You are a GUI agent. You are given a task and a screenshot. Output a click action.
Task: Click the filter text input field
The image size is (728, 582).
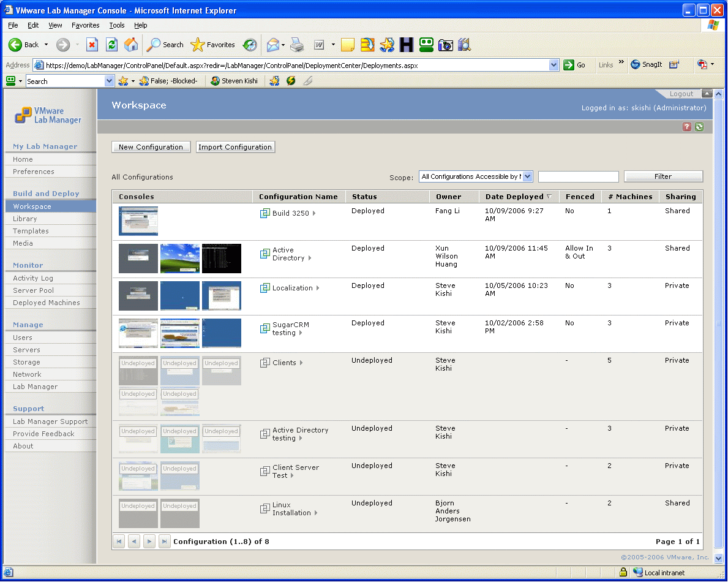coord(579,176)
